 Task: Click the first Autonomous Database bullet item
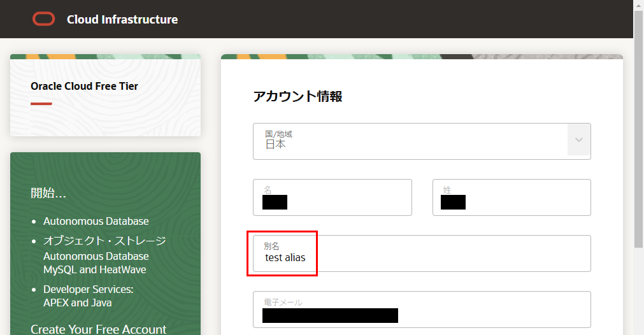pos(96,221)
